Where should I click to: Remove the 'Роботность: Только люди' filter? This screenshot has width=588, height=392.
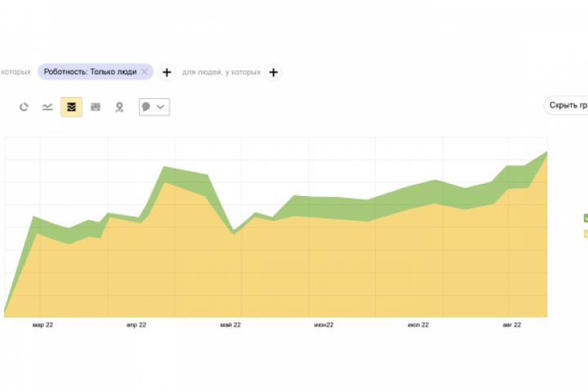click(x=145, y=72)
